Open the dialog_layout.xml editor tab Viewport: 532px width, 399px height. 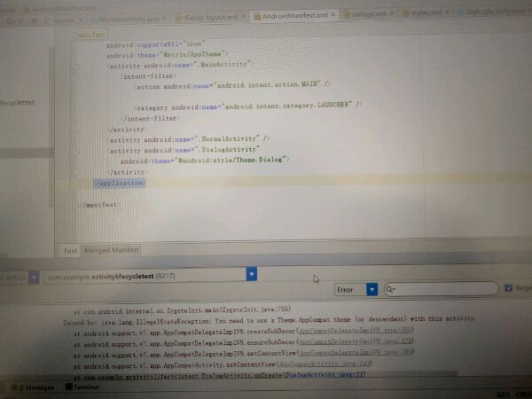[x=210, y=18]
